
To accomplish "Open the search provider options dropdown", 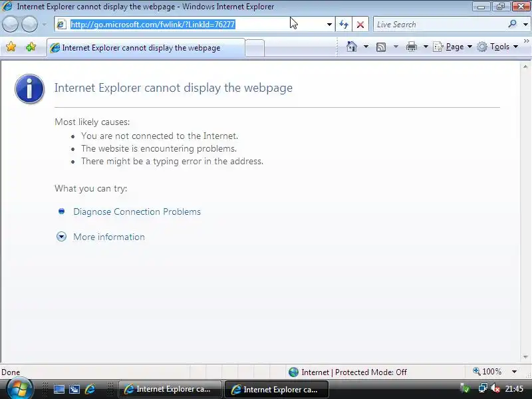I will 525,25.
